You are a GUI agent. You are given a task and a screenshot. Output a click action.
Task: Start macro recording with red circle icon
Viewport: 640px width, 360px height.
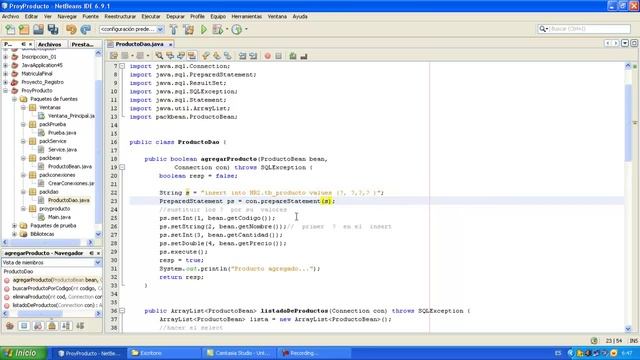[267, 56]
